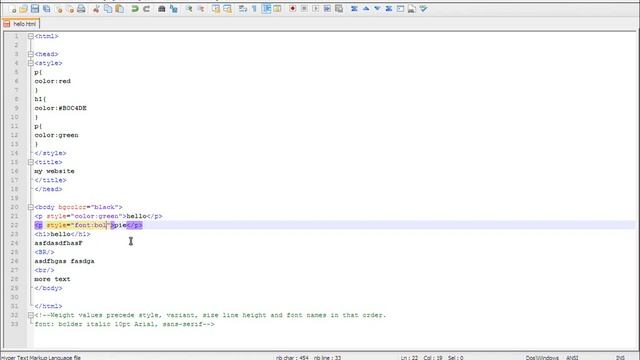Toggle show all characters pilcrow icon

coord(254,9)
